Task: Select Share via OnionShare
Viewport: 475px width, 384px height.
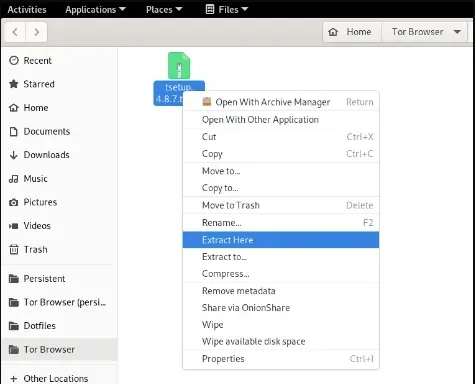Action: (281, 308)
